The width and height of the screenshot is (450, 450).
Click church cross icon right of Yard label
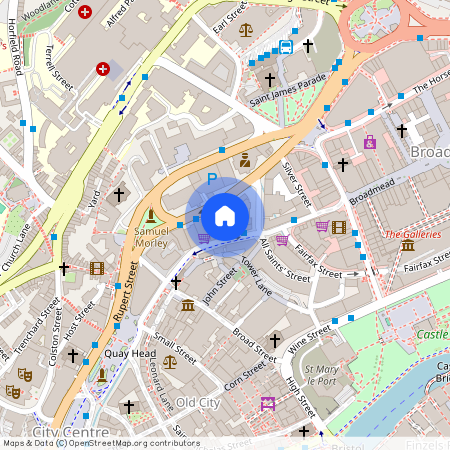pyautogui.click(x=119, y=194)
